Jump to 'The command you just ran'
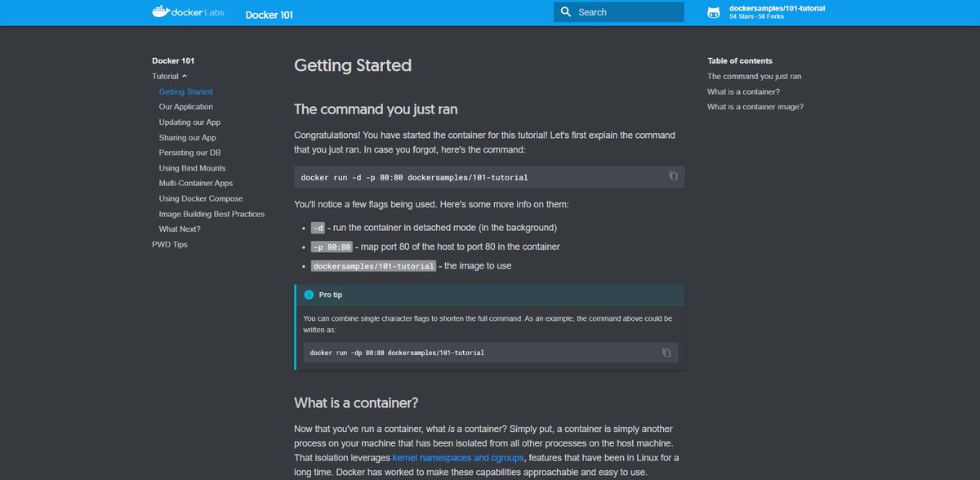This screenshot has width=980, height=480. [x=754, y=76]
